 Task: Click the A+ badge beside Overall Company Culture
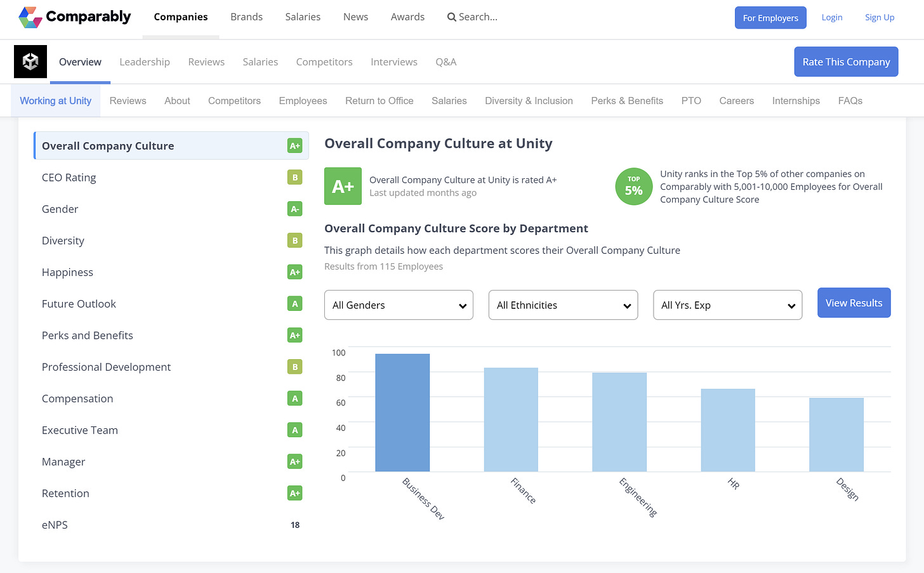pos(294,146)
